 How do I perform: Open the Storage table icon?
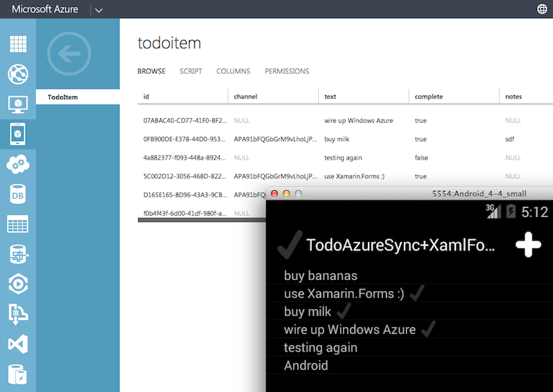[x=18, y=224]
